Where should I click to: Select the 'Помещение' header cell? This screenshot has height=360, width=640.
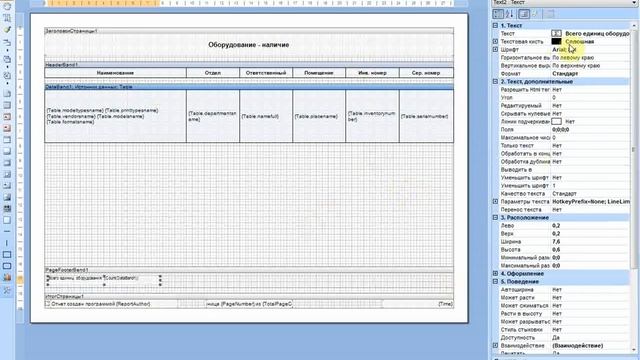[x=319, y=73]
